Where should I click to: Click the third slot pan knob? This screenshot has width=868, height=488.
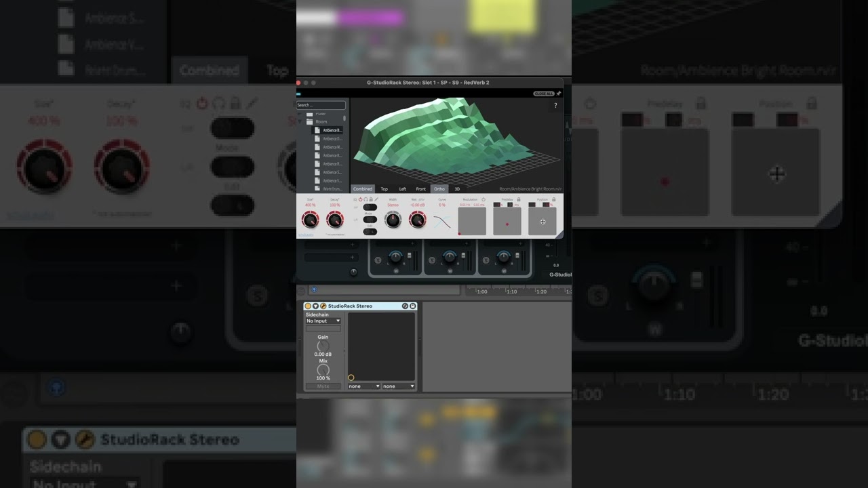click(x=504, y=257)
